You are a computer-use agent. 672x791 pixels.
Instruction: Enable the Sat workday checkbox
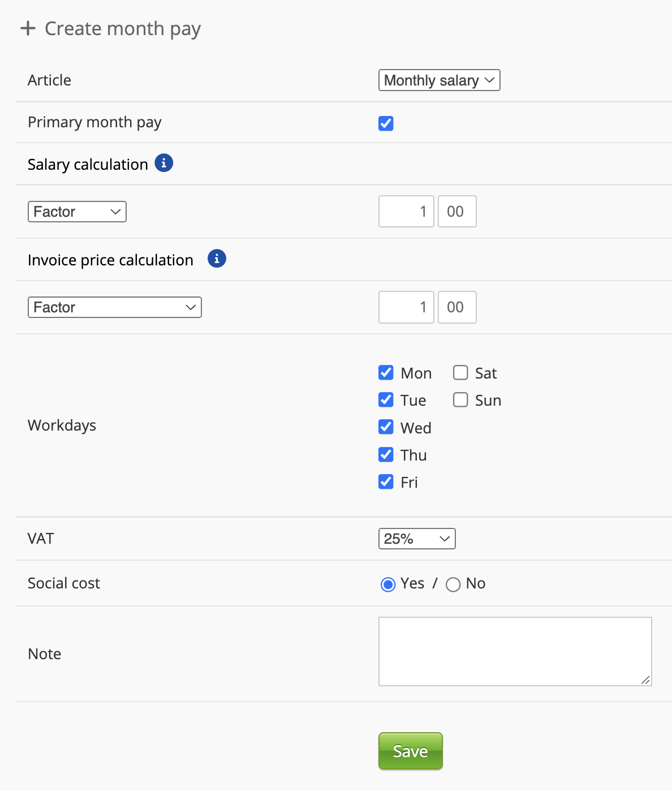click(460, 373)
